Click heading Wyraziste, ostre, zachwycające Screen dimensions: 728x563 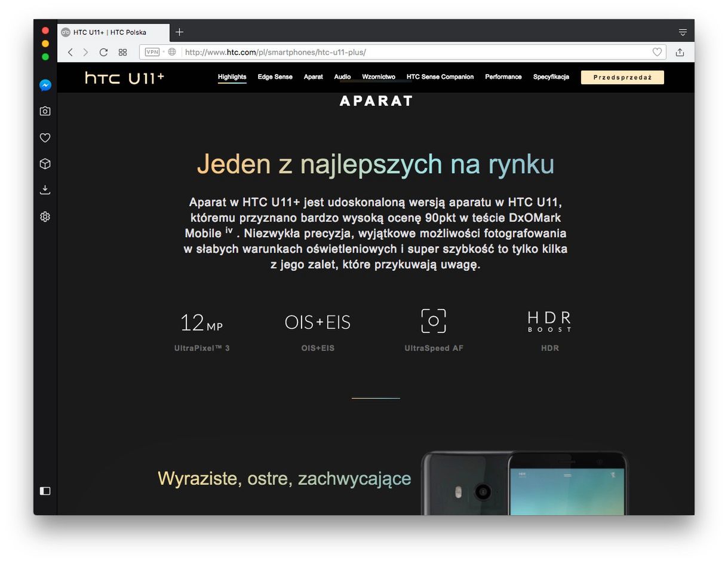tap(284, 479)
